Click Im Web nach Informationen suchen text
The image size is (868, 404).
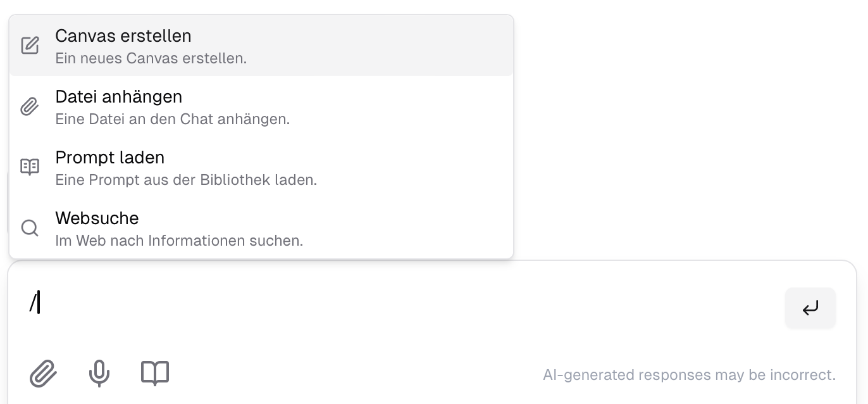[180, 241]
